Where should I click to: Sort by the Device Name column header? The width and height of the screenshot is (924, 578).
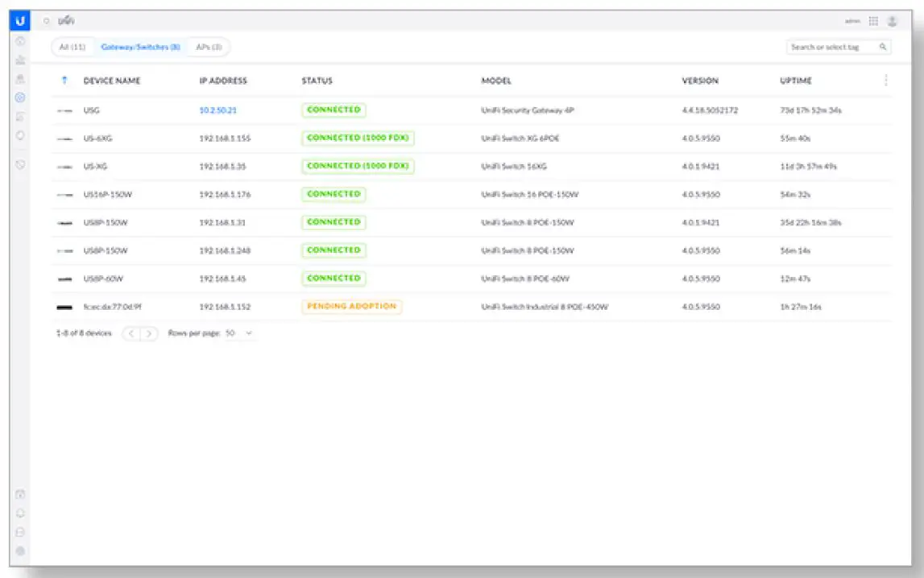[x=112, y=81]
